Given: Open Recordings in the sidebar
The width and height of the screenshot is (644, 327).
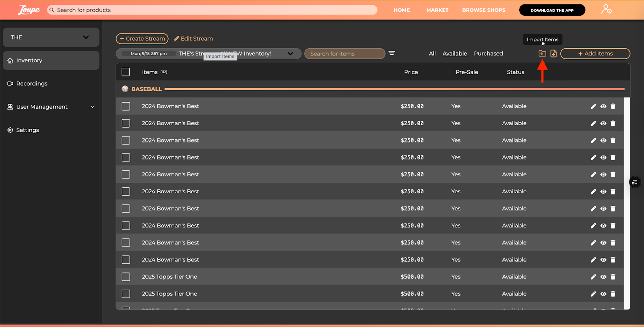Looking at the screenshot, I should click(x=32, y=84).
